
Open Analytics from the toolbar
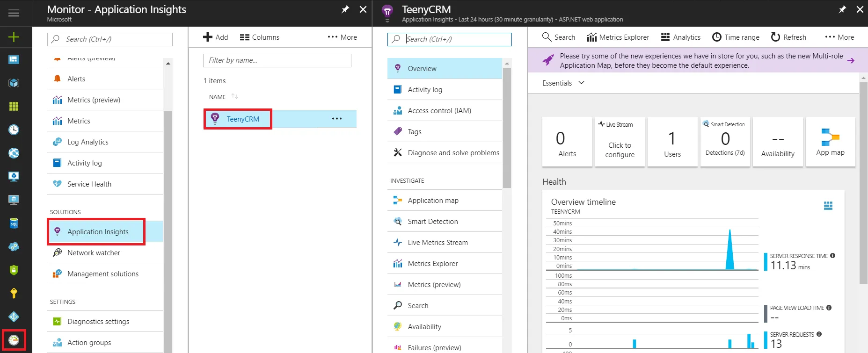(x=681, y=37)
